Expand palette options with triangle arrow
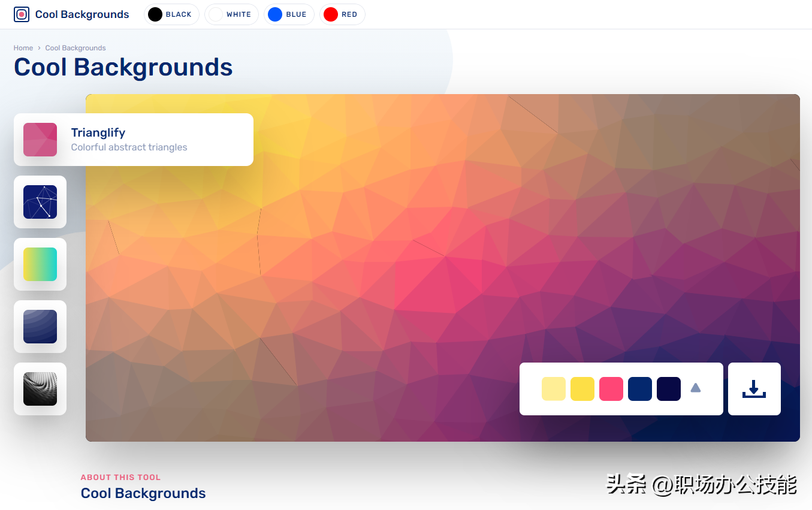The width and height of the screenshot is (812, 510). (x=696, y=388)
